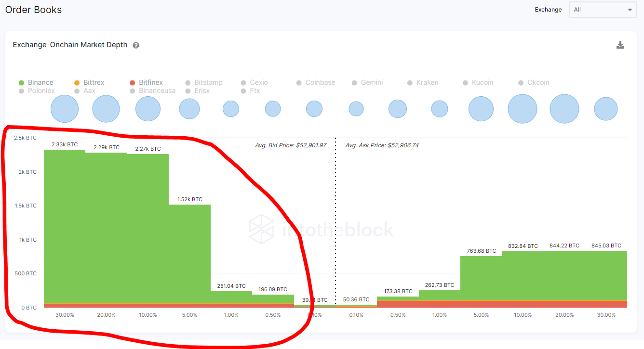Viewport: 644px width, 349px height.
Task: Enable Binanceusa legend entry
Action: 152,90
